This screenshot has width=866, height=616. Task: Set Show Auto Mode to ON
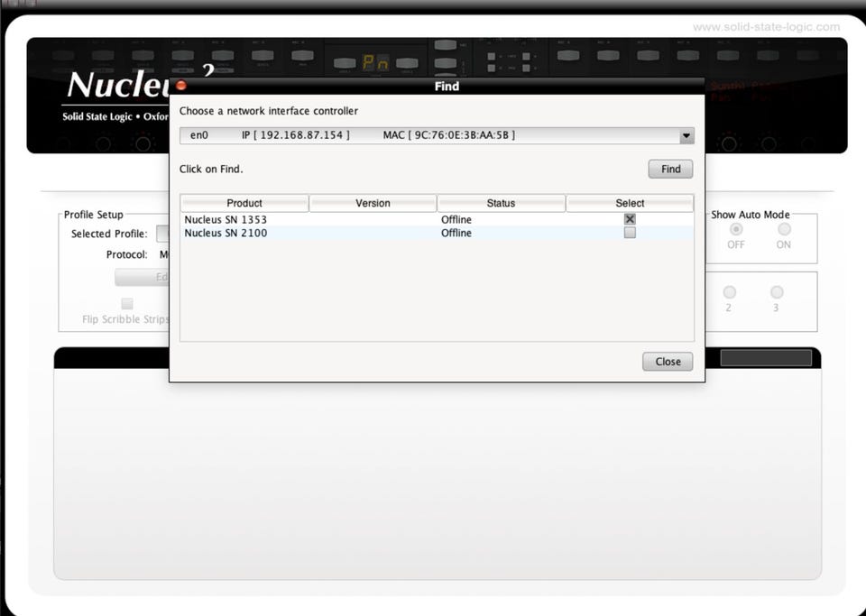[x=784, y=229]
